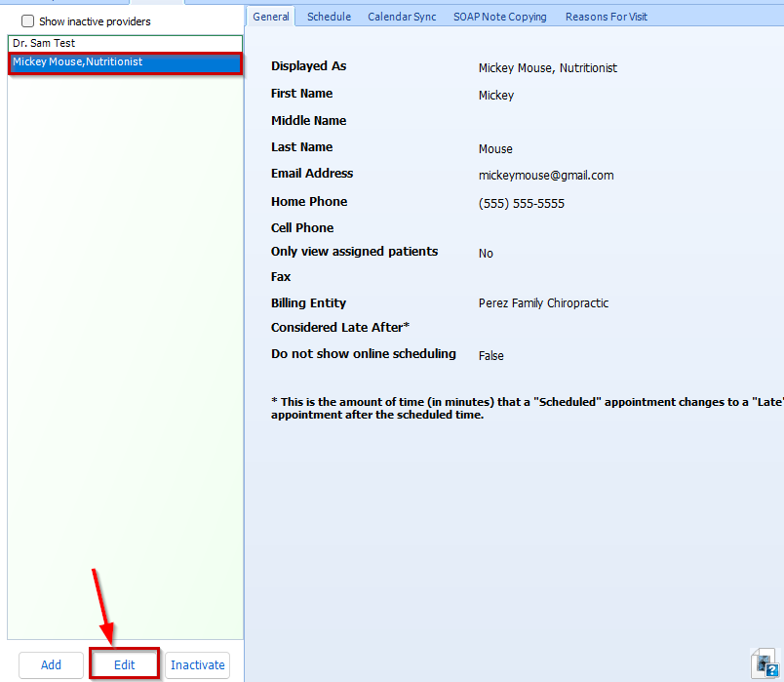Click the Considered Late After label
The image size is (784, 682).
coord(339,328)
